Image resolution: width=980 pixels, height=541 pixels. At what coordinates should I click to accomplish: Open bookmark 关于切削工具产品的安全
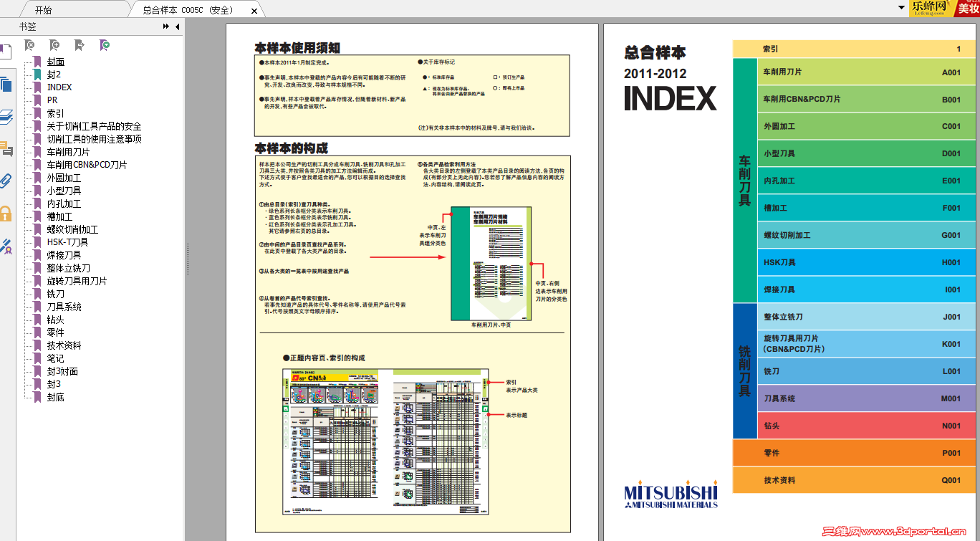[95, 126]
